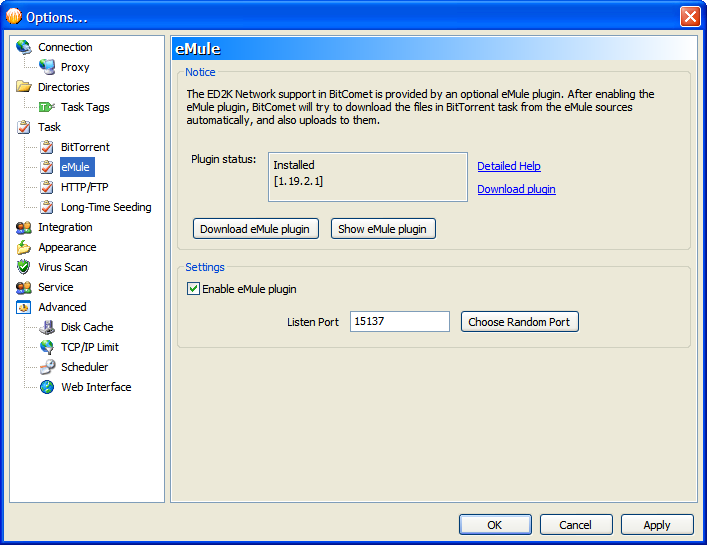
Task: Click the Apply button
Action: point(657,524)
